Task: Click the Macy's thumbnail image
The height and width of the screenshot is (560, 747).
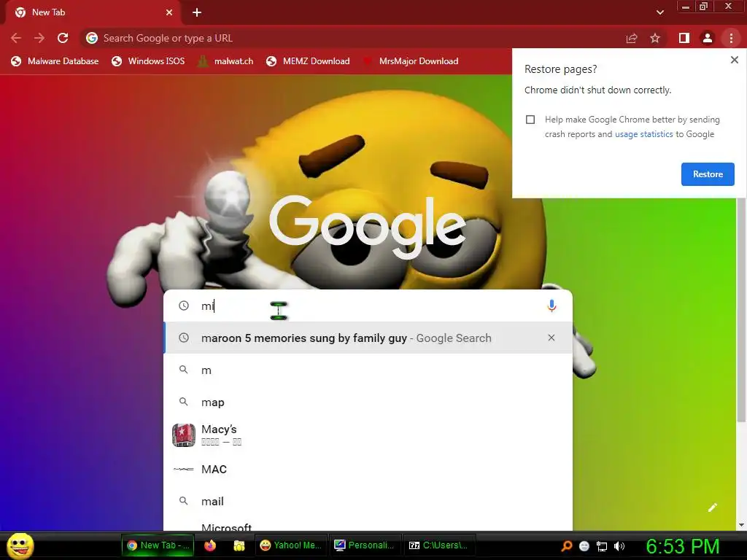Action: click(183, 435)
